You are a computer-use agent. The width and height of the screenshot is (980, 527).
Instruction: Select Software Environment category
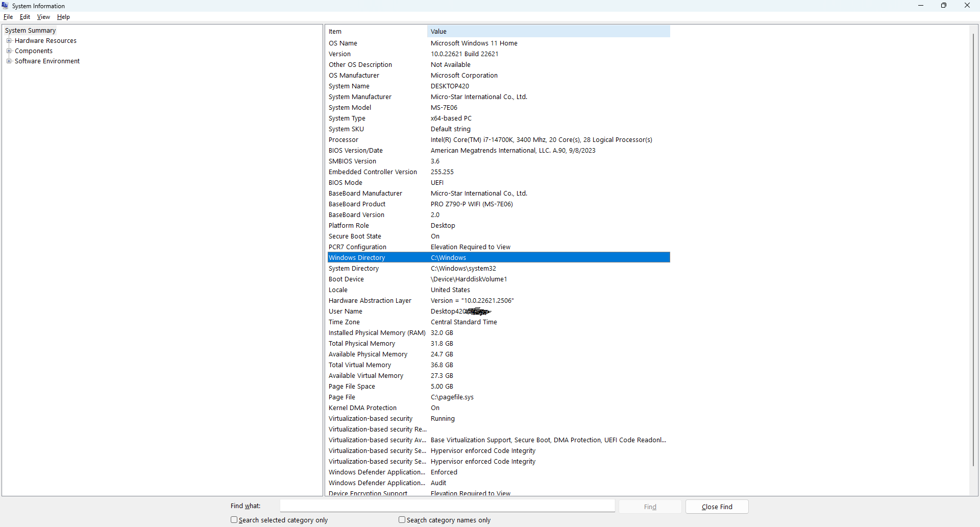coord(47,61)
